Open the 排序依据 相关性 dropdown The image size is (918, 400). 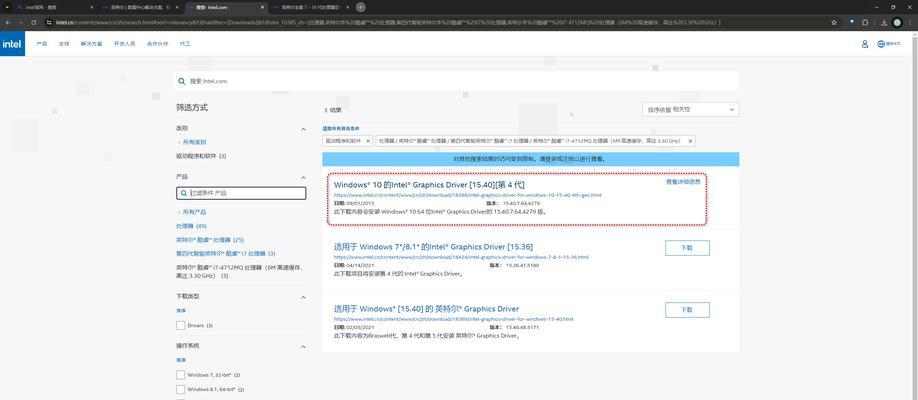[690, 110]
